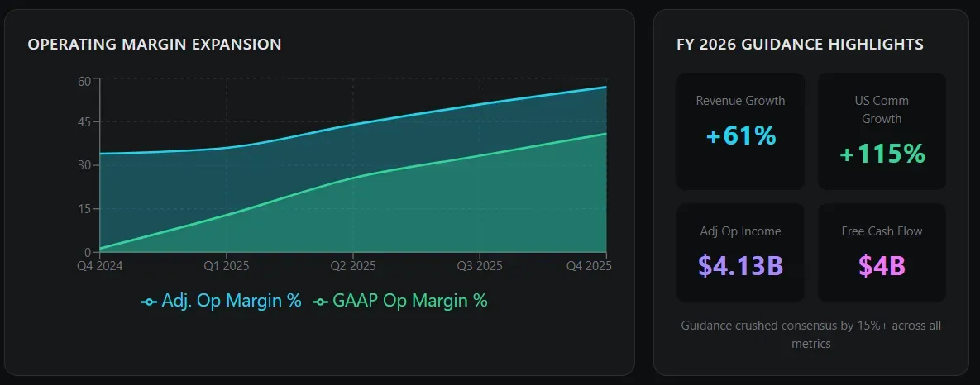Open the Free Cash Flow $4B card
The width and height of the screenshot is (980, 385).
click(882, 253)
